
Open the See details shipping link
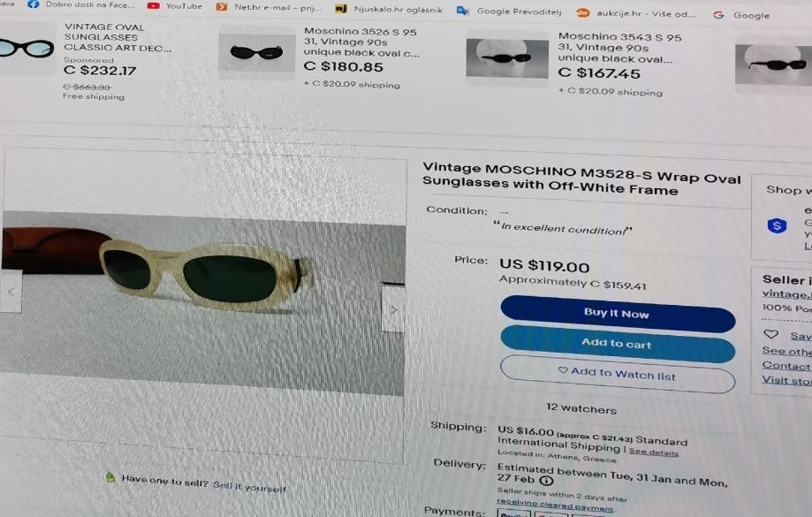pyautogui.click(x=653, y=452)
